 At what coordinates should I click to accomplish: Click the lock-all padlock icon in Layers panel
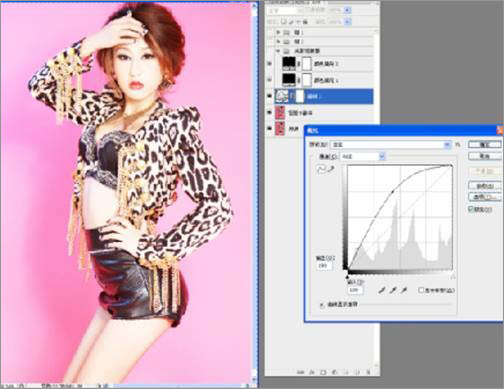[305, 22]
